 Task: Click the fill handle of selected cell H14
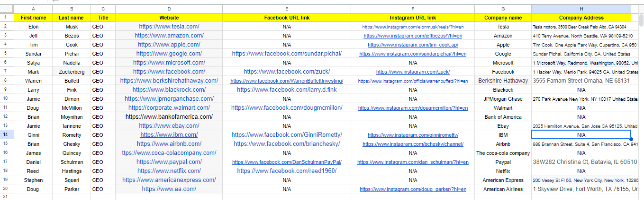pos(631,139)
